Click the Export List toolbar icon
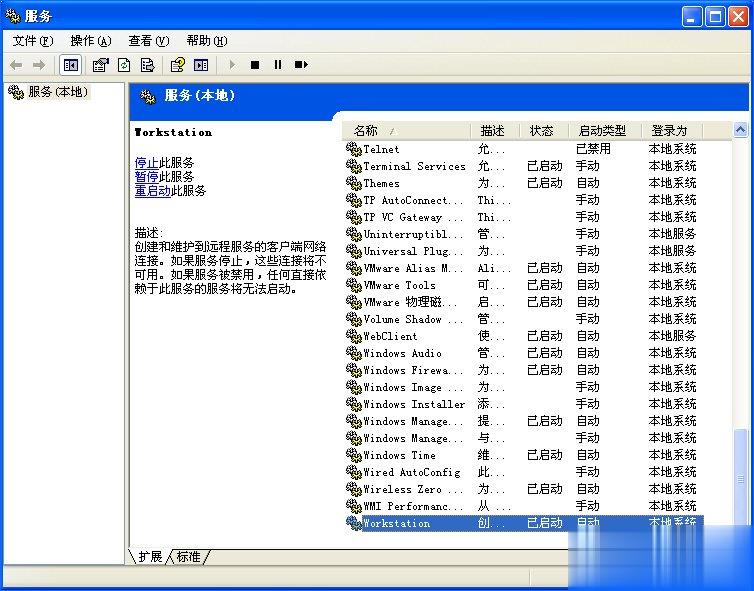The height and width of the screenshot is (591, 754). 147,64
